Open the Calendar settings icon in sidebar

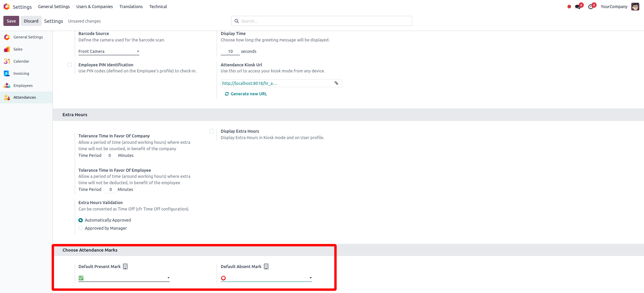click(7, 61)
